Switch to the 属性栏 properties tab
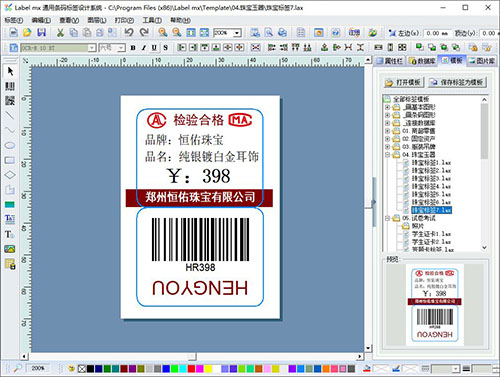 [390, 61]
